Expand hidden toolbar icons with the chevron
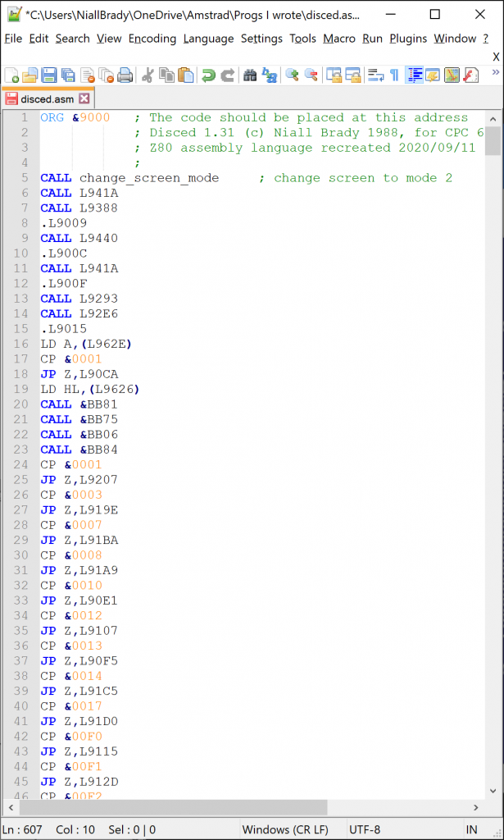Image resolution: width=504 pixels, height=840 pixels. [x=496, y=72]
